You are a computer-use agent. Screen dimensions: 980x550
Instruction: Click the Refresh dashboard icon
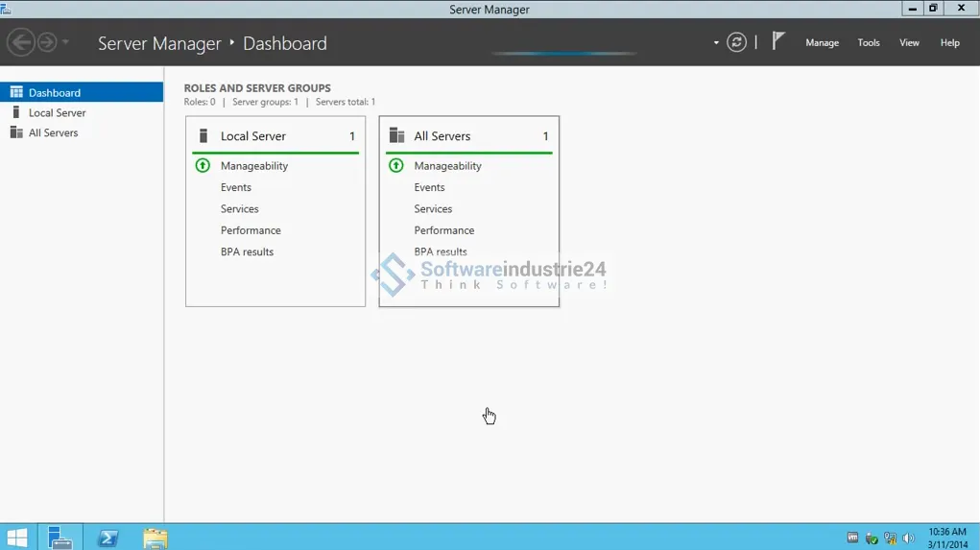pyautogui.click(x=736, y=42)
